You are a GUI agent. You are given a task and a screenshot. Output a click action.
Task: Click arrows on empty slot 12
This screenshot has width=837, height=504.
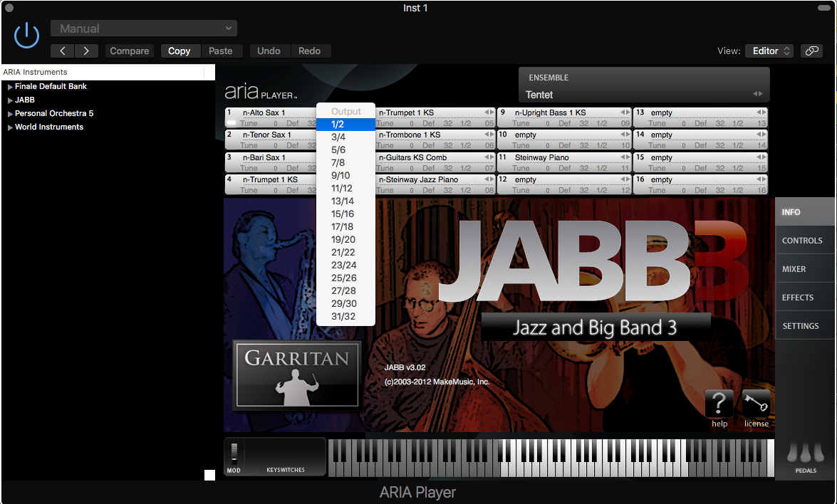(625, 179)
